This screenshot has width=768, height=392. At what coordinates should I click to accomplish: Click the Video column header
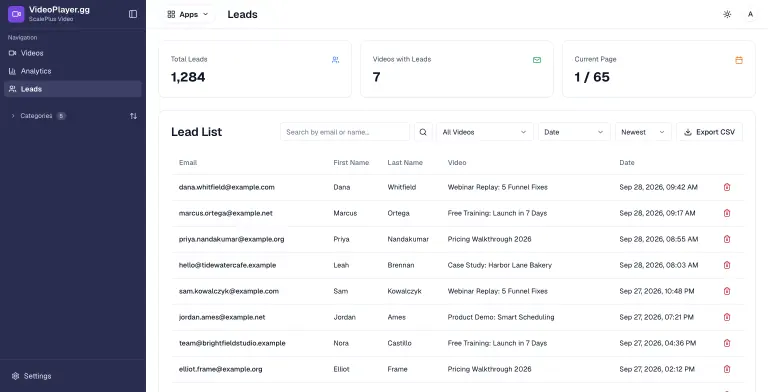(x=457, y=163)
